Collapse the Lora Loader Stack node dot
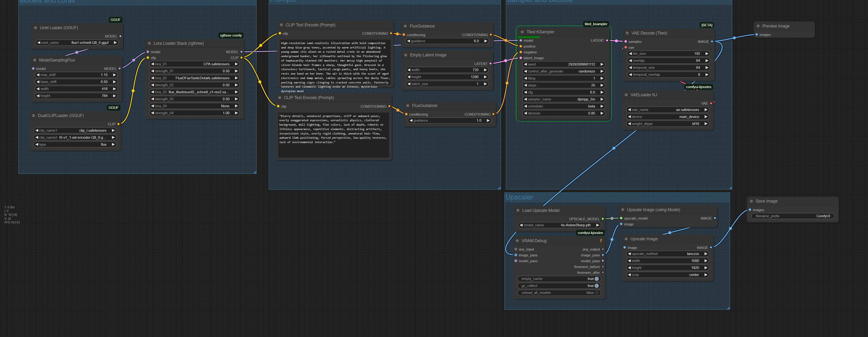868x337 pixels. point(149,43)
